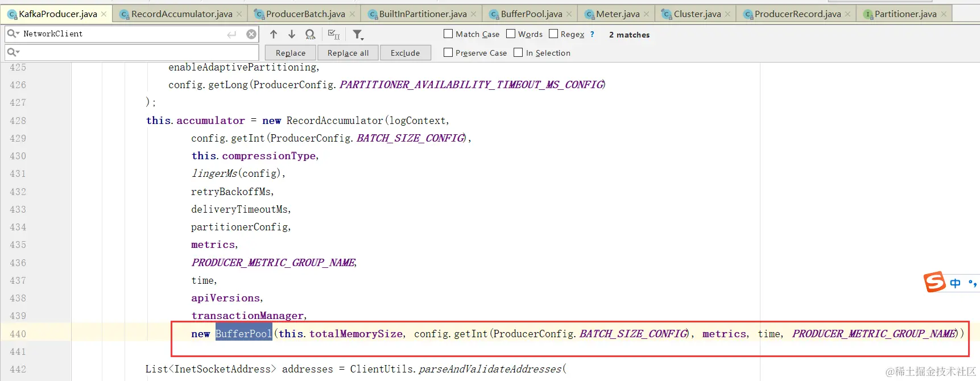Click parseAndValidateAddresses on line 442

(490, 369)
